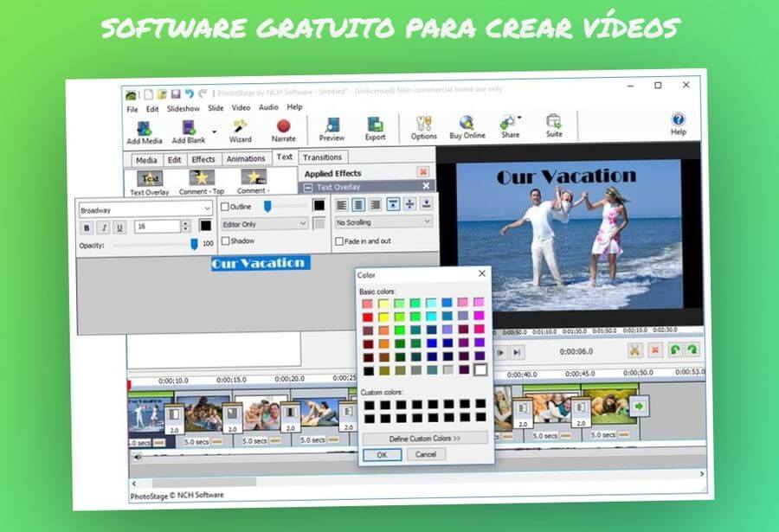Open the File menu
This screenshot has width=779, height=532.
[132, 109]
